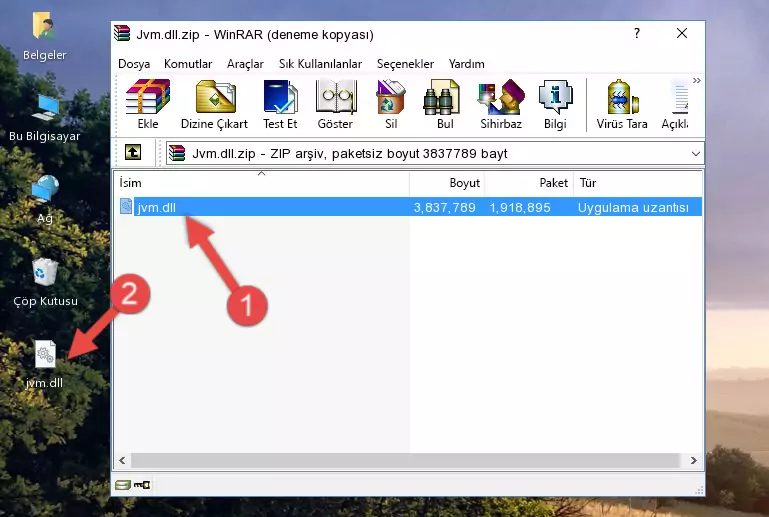Click the 3,837,789 size value
This screenshot has height=517, width=769.
point(444,207)
